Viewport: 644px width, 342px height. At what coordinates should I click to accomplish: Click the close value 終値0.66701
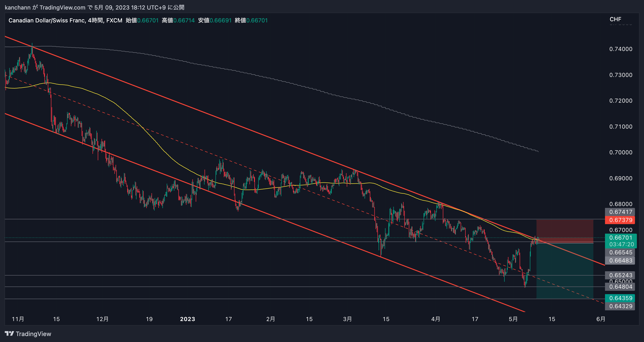coord(251,20)
